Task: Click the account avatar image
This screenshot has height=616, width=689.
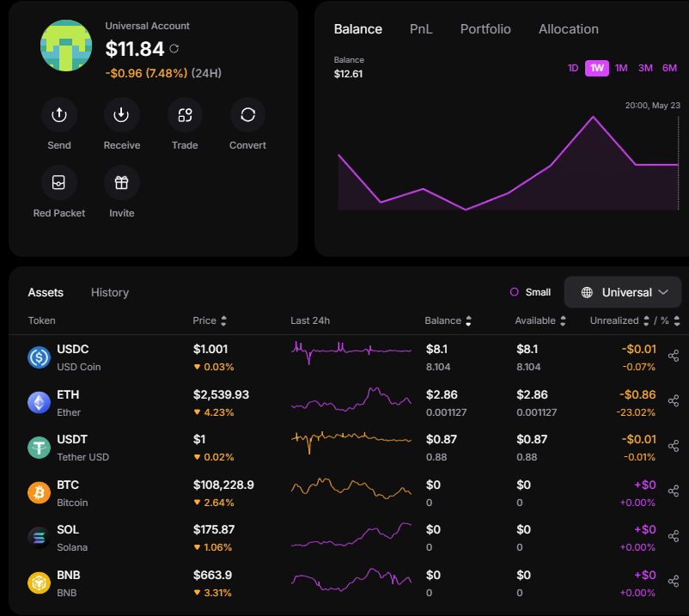Action: click(x=66, y=46)
